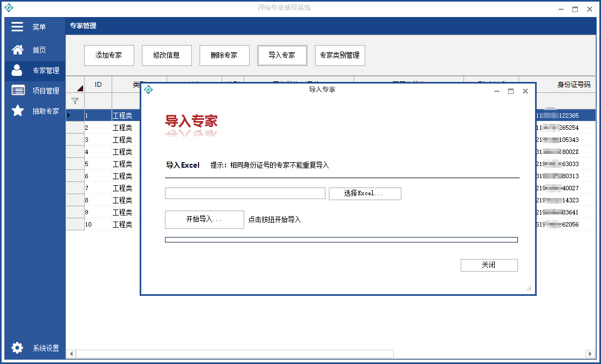Click the dialog resize grip
The width and height of the screenshot is (601, 364).
coord(529,288)
